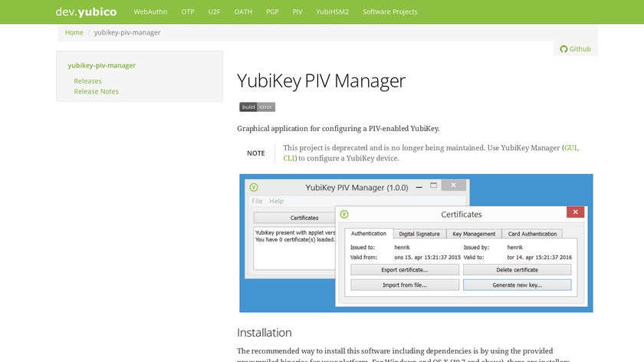Select yubikey-piv-manager sidebar link
Screen dimensions: 644x362
(101, 65)
